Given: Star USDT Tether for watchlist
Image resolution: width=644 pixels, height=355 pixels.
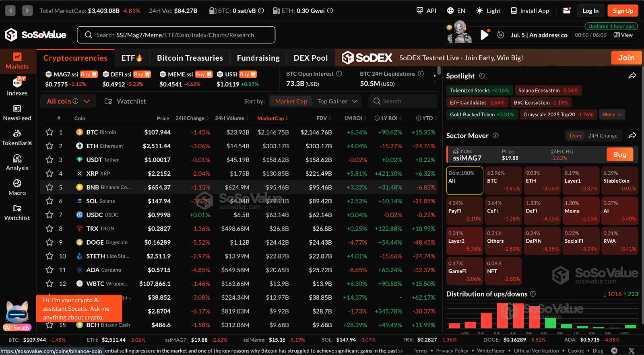Looking at the screenshot, I should [x=50, y=160].
